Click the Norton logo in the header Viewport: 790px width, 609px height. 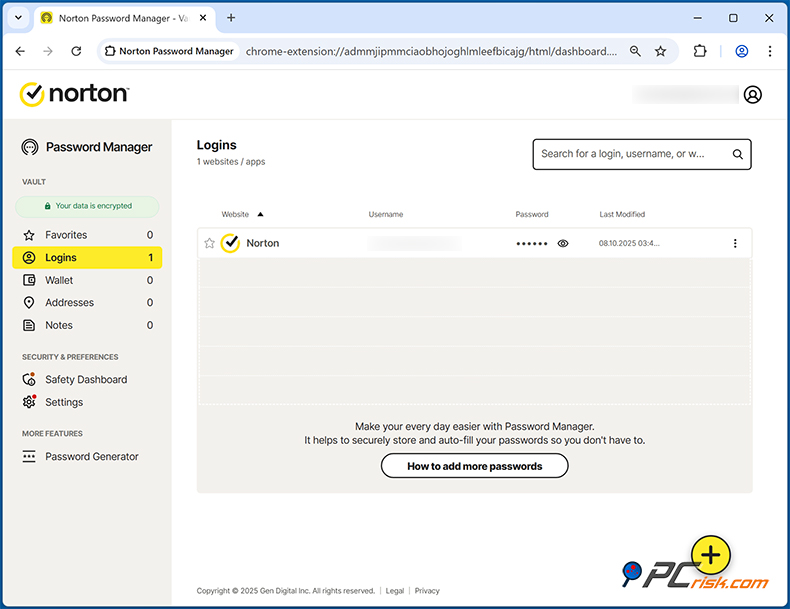[x=75, y=94]
